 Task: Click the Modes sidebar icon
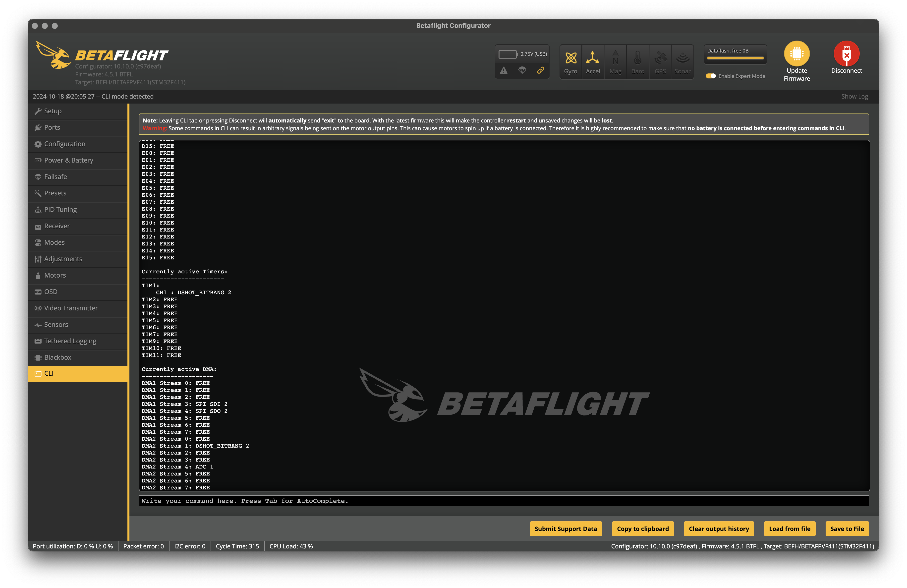click(38, 242)
